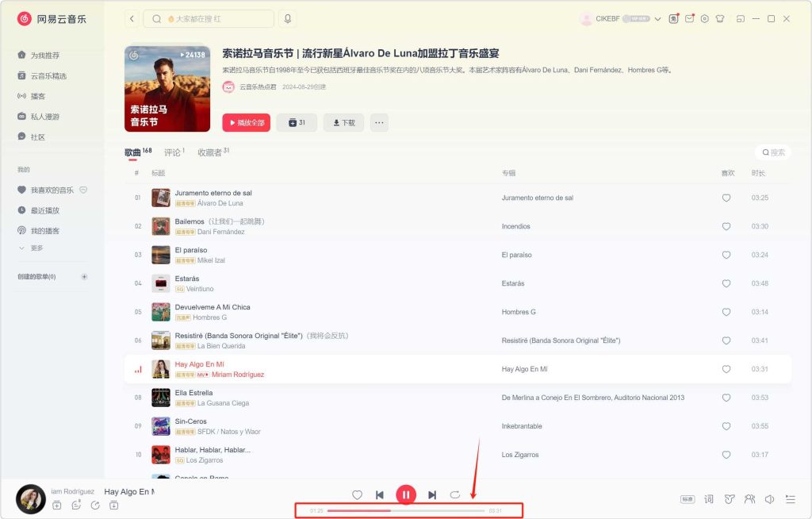812x519 pixels.
Task: Open the audio quality 标准 selector
Action: pos(688,499)
